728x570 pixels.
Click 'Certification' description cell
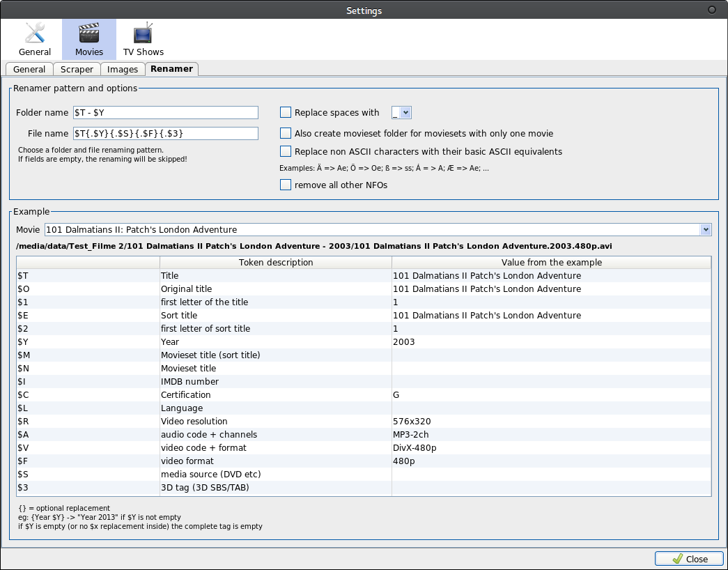point(276,395)
